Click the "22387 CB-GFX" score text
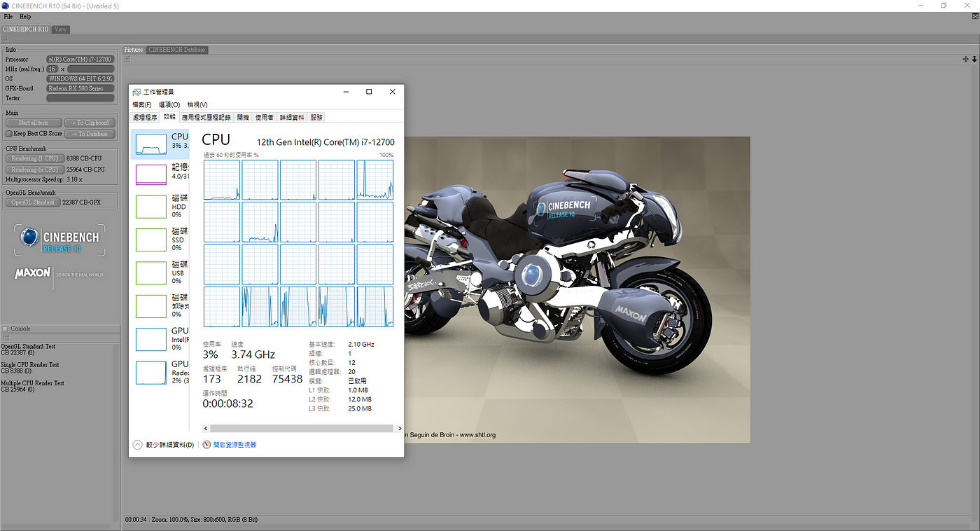Viewport: 980px width, 531px height. tap(81, 202)
